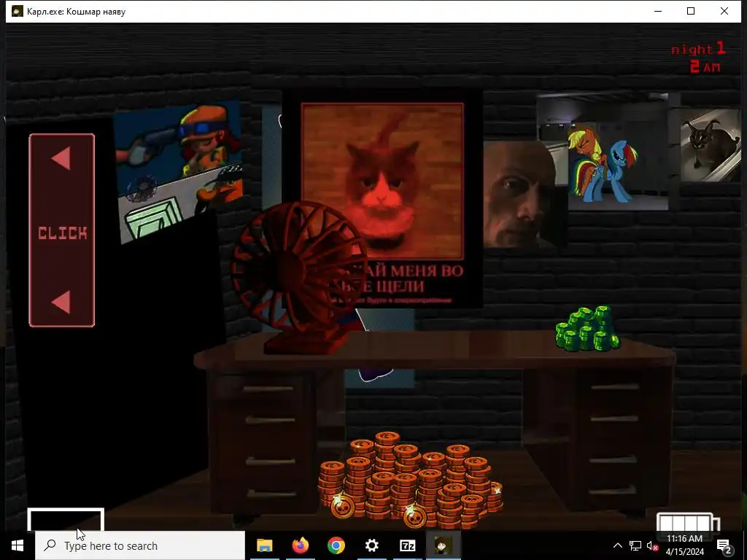Click the orange coin pile on floor
This screenshot has width=747, height=560.
(x=411, y=480)
